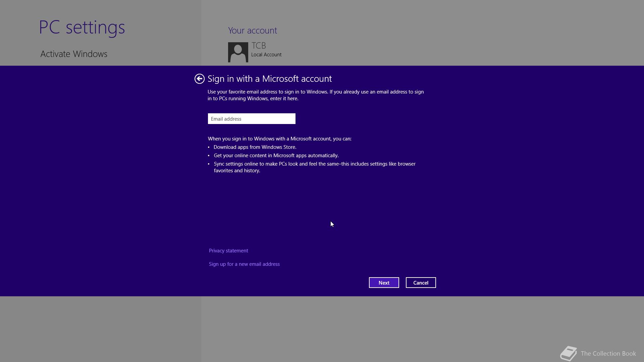This screenshot has width=644, height=362.
Task: Click the Download apps from Windows Store bullet
Action: tap(255, 147)
